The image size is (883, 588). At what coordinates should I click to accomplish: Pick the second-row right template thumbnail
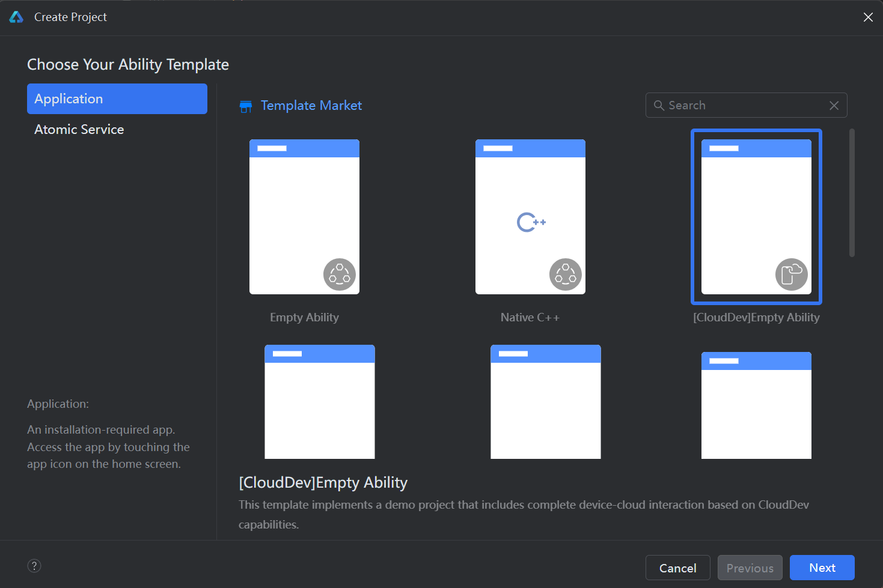coord(756,405)
